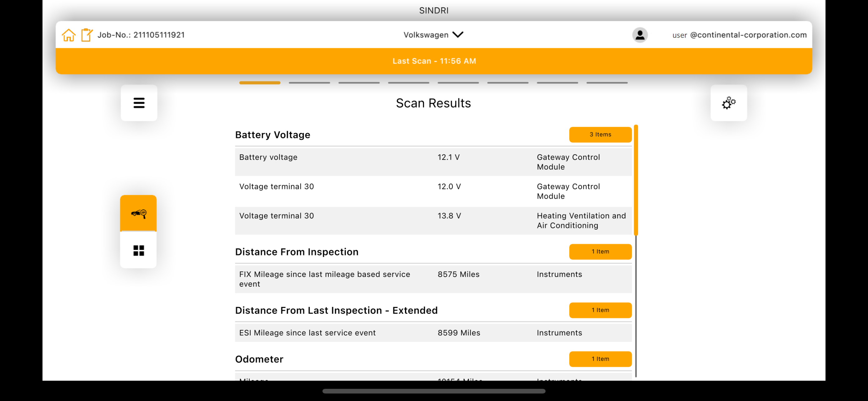Viewport: 868px width, 401px height.
Task: Click Gateway Control Module in Battery voltage row
Action: [x=568, y=162]
